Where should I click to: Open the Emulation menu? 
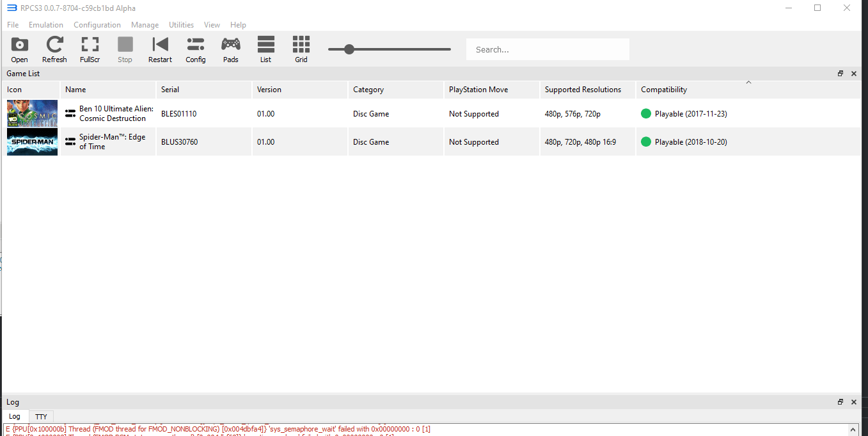click(46, 25)
